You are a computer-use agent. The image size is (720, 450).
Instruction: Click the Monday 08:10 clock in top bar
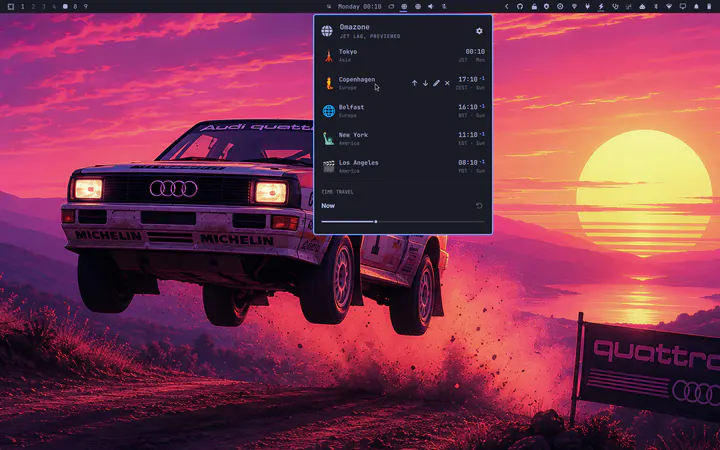pos(359,6)
